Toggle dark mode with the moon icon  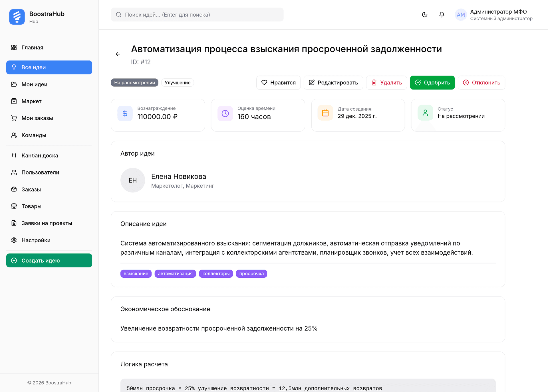[424, 15]
